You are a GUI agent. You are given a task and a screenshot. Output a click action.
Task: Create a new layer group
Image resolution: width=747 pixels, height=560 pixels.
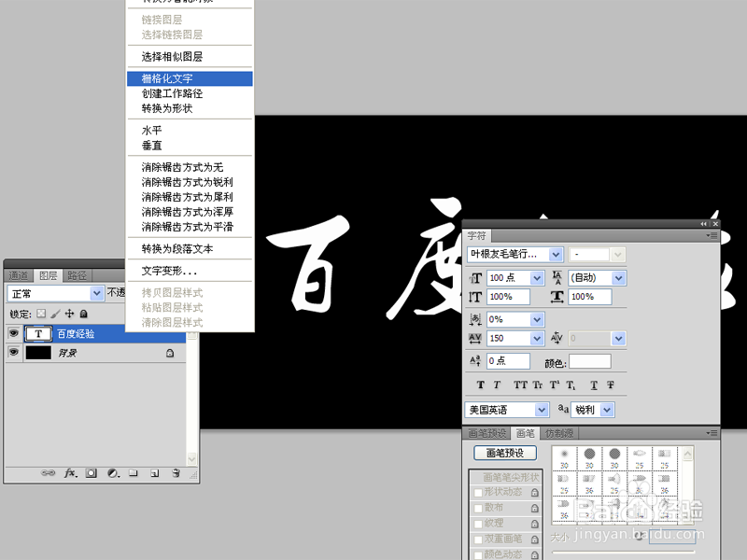(x=134, y=473)
